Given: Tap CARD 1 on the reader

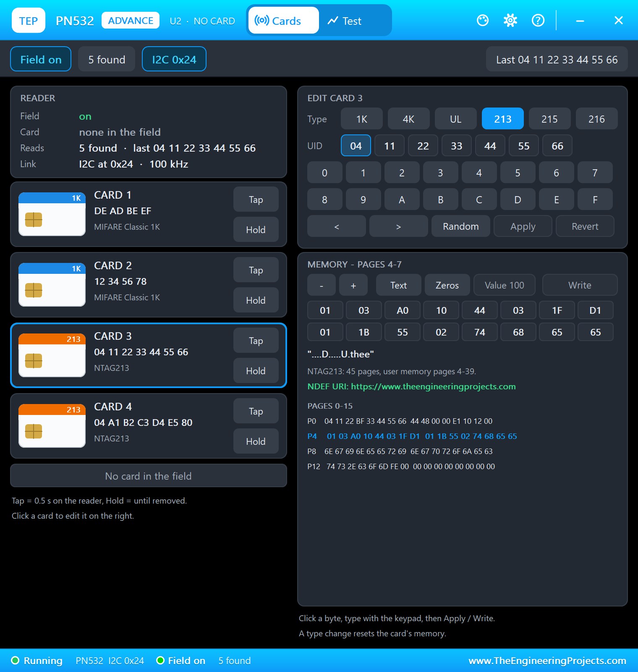Looking at the screenshot, I should (x=256, y=199).
